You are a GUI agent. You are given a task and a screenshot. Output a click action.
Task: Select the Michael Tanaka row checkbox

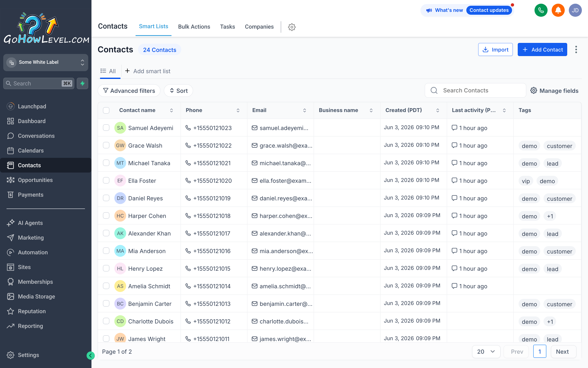click(x=106, y=163)
